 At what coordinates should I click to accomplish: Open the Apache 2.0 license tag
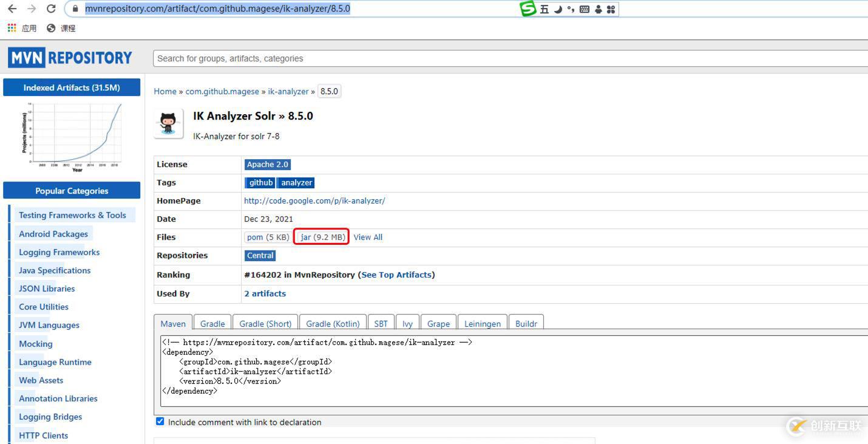tap(268, 165)
